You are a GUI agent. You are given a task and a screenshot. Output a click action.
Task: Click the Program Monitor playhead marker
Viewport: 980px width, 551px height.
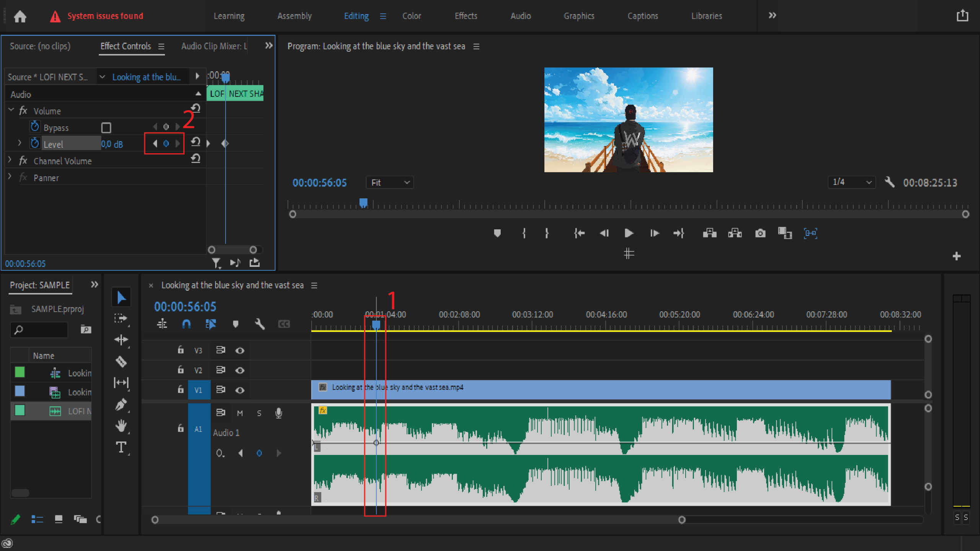(363, 202)
